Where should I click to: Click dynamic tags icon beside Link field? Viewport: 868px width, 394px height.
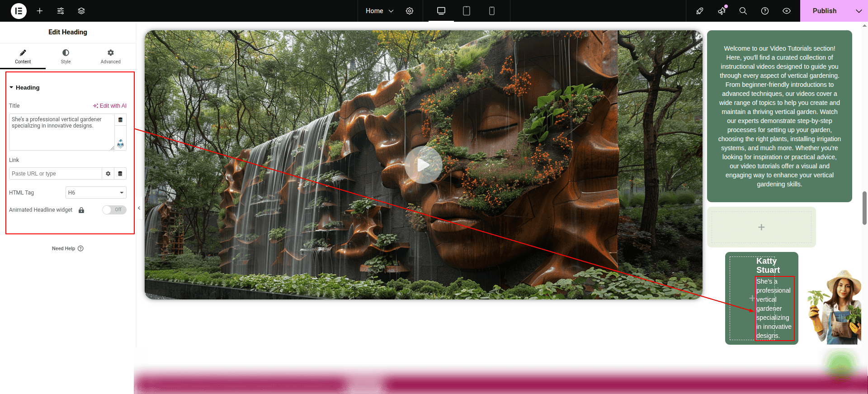click(x=120, y=174)
